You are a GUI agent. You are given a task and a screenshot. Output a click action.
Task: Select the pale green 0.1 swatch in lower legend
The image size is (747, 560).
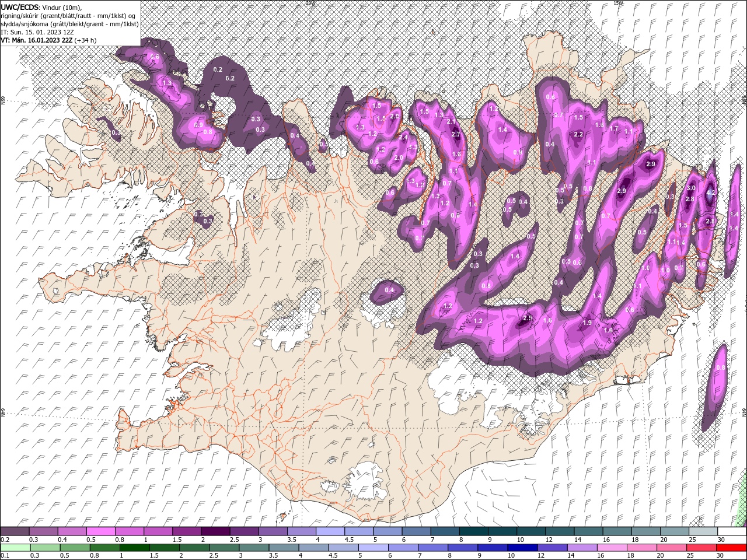coord(15,548)
